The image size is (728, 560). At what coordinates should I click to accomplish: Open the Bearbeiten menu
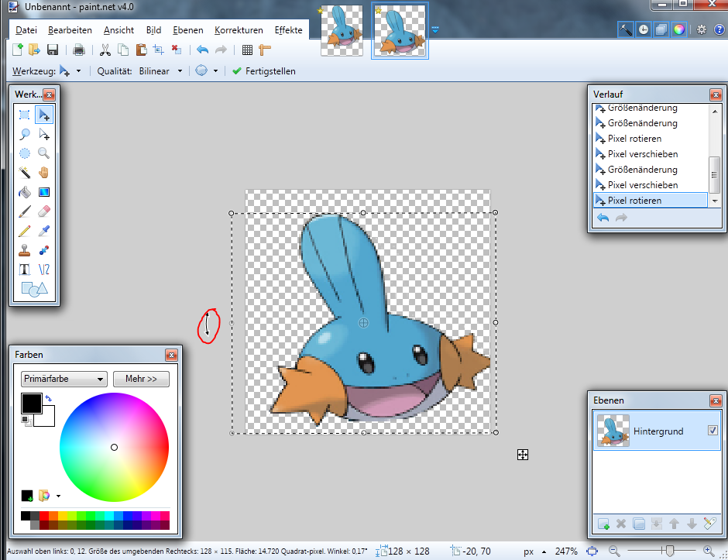[70, 30]
